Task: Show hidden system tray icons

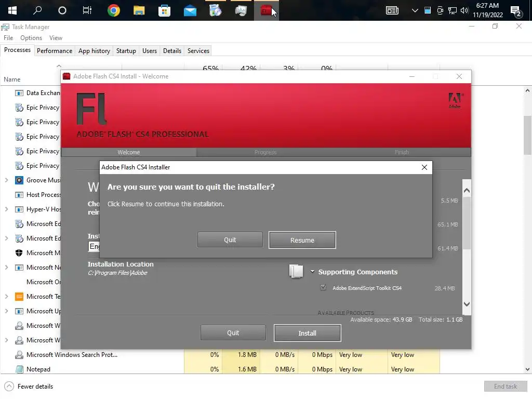Action: click(x=415, y=10)
